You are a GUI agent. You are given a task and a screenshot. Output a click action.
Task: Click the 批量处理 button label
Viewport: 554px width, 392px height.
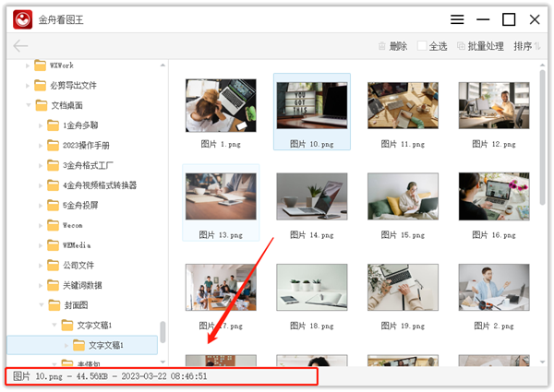[486, 46]
